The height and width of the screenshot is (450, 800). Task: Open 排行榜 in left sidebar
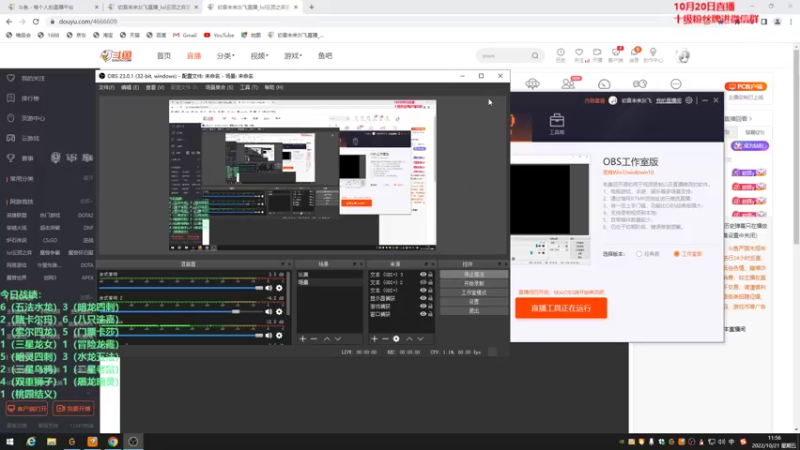[23, 98]
